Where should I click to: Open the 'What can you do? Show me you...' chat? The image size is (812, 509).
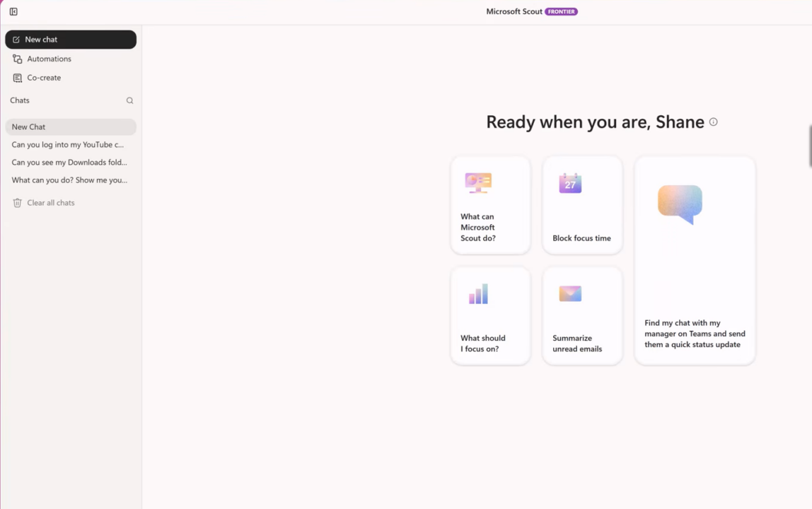71,180
